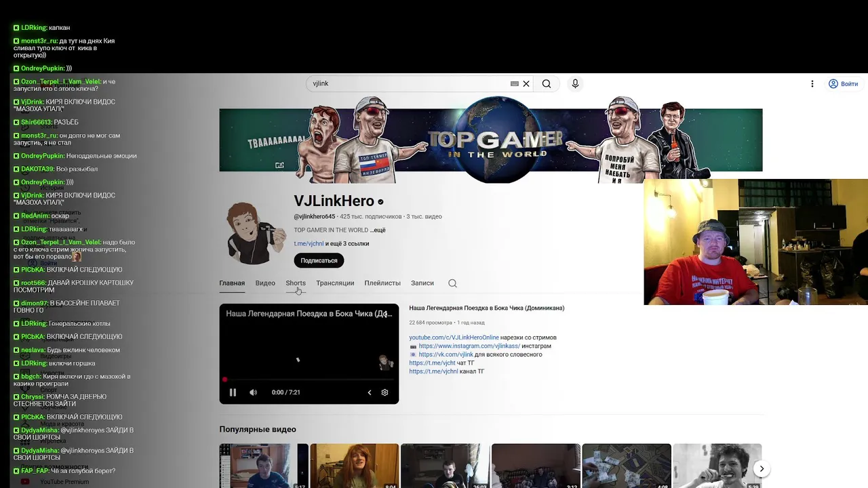
Task: Click the Войти sign-in button
Action: pyautogui.click(x=843, y=83)
